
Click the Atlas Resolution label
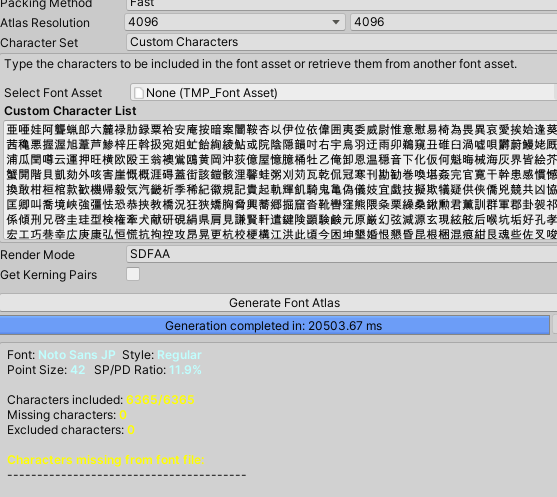45,23
